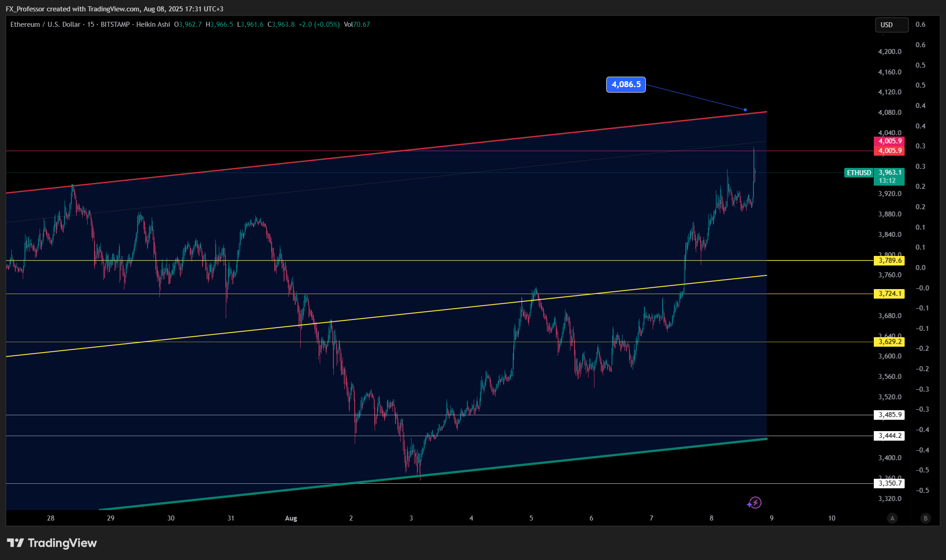Screen dimensions: 946x560
Task: Click the 3,320.0 tick on the price axis
Action: [x=890, y=499]
